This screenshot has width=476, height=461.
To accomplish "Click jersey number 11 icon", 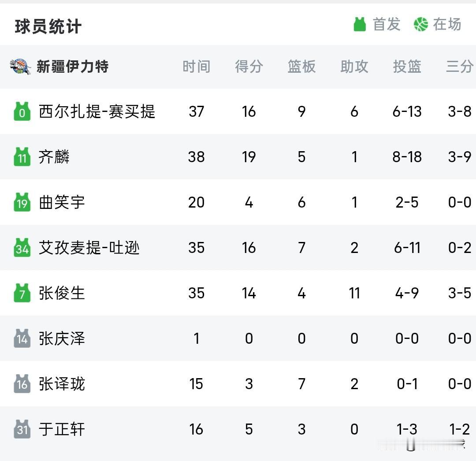I will 22,156.
